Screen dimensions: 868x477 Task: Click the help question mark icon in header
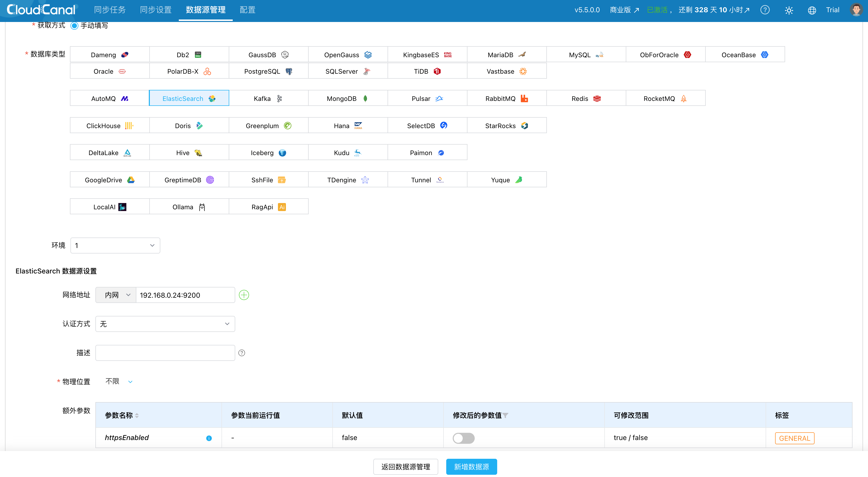point(765,10)
